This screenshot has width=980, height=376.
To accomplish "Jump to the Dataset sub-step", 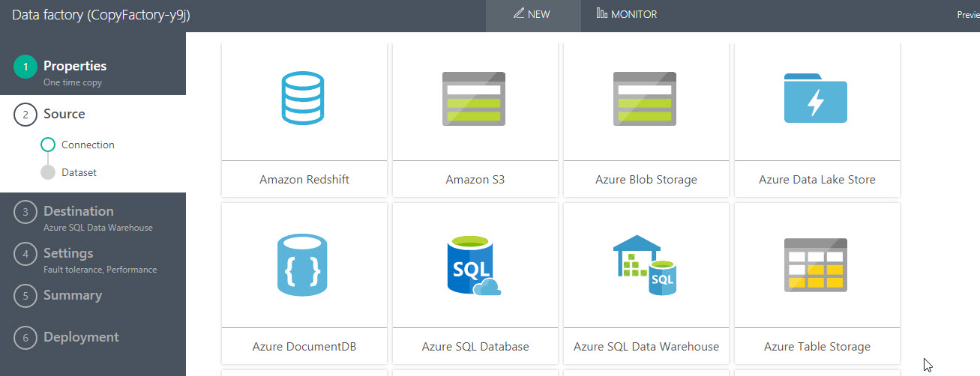I will click(x=79, y=172).
